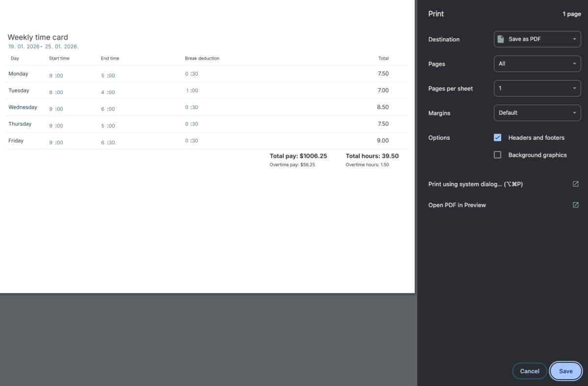
Task: Click the Margins field's caret arrow
Action: (574, 113)
